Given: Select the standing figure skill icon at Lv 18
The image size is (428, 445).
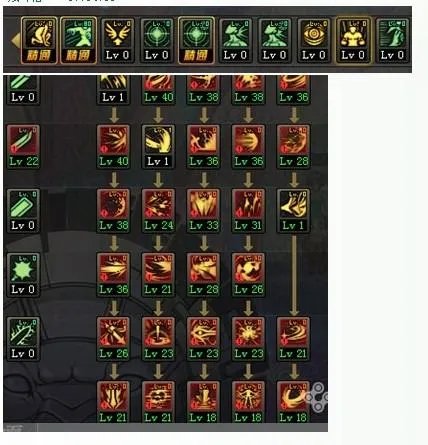Looking at the screenshot, I should [x=248, y=402].
